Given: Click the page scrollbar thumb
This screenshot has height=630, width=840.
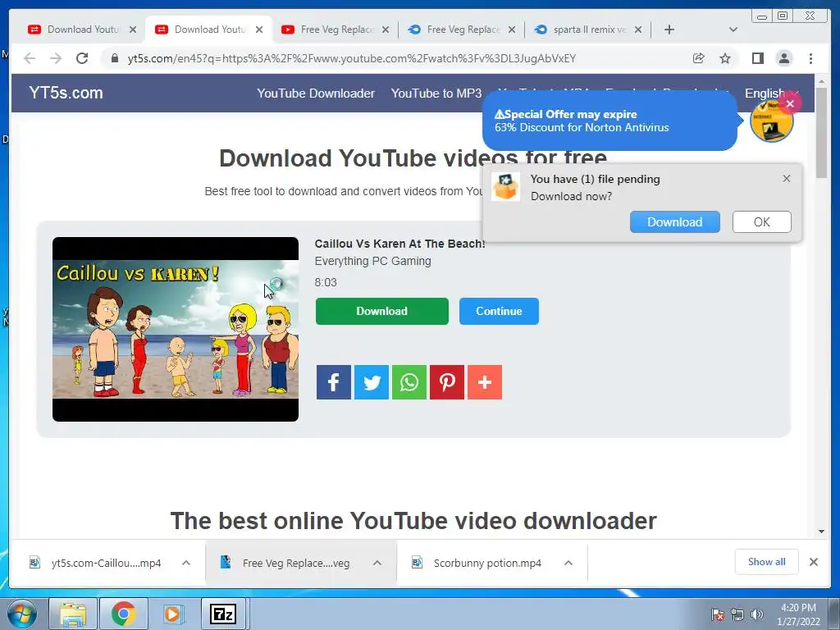Looking at the screenshot, I should click(x=822, y=132).
